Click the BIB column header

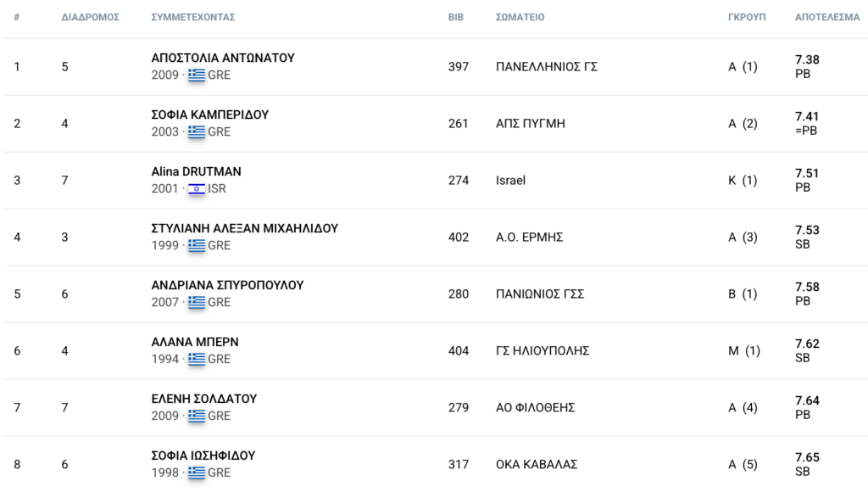(x=455, y=17)
